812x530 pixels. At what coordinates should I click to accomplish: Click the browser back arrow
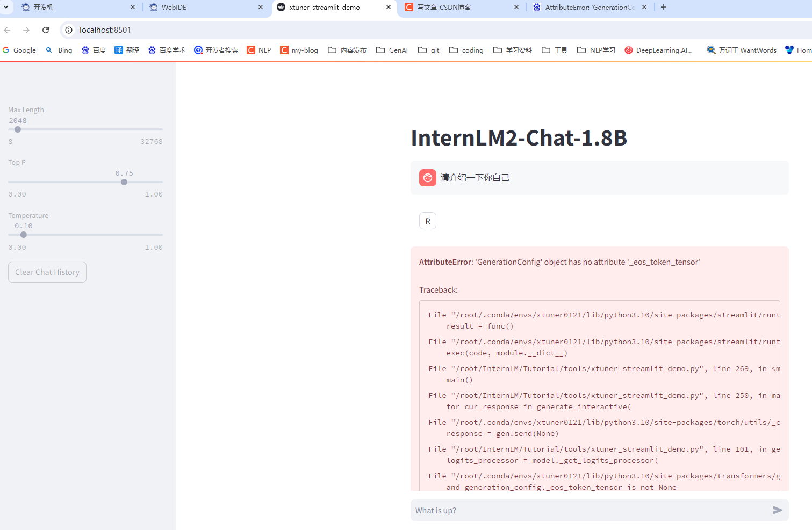coord(8,30)
